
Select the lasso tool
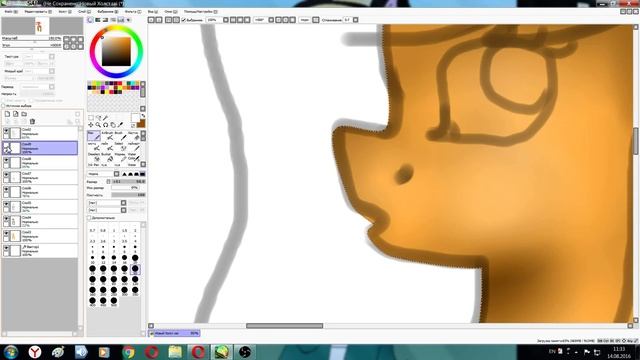(x=98, y=118)
